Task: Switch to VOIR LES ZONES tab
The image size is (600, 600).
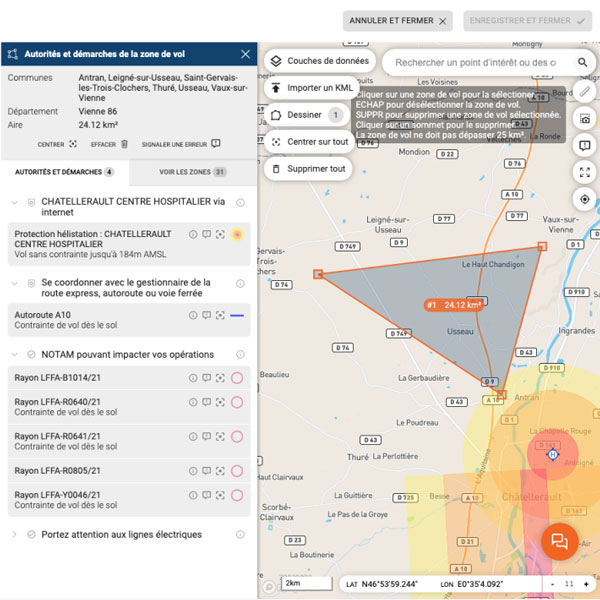Action: 193,172
